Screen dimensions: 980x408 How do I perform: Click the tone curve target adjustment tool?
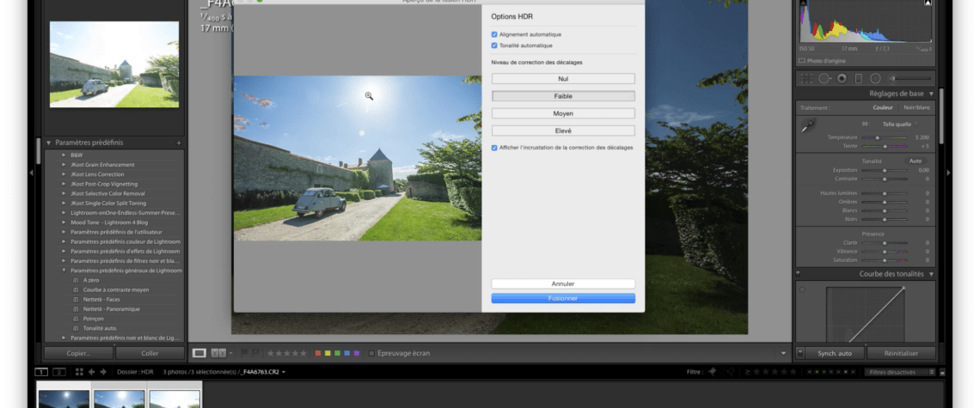coord(803,289)
